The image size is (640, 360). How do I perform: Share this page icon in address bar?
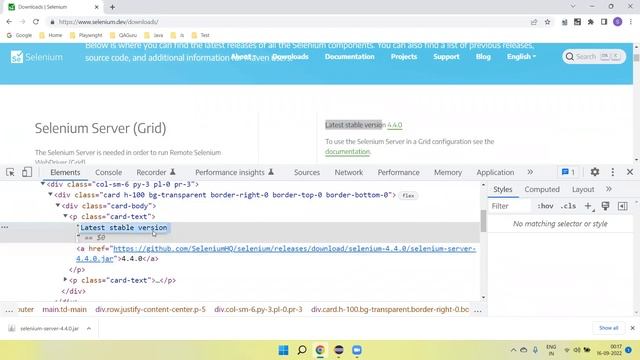(534, 22)
